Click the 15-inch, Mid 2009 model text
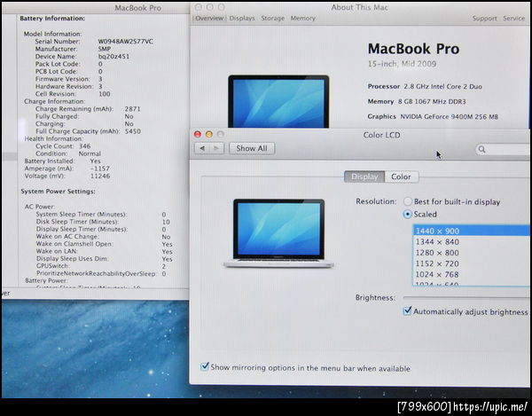This screenshot has width=532, height=416. click(x=402, y=64)
